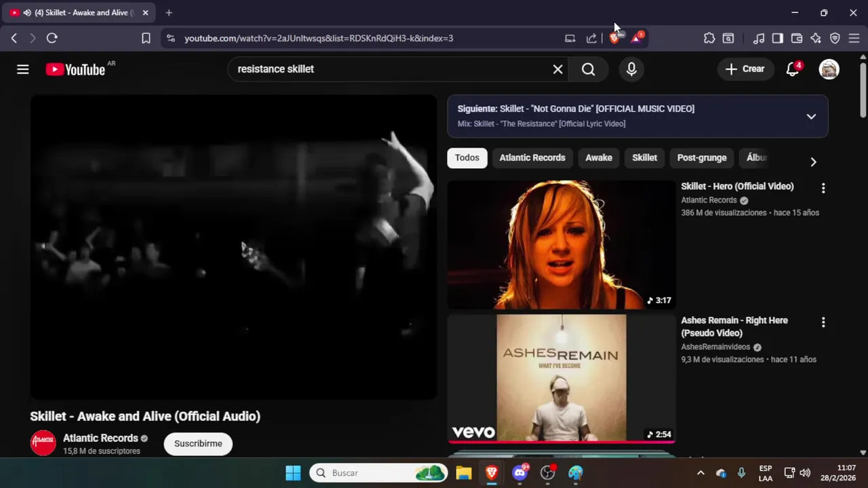
Task: Click the browser address bar URL
Action: pyautogui.click(x=319, y=38)
